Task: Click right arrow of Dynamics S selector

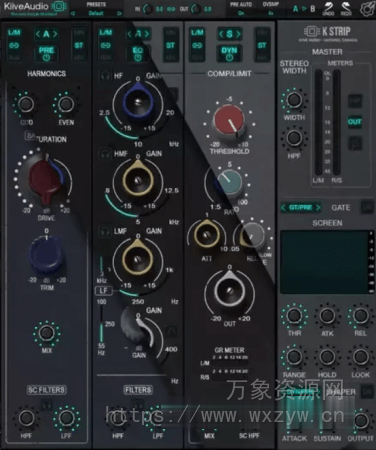Action: 238,34
